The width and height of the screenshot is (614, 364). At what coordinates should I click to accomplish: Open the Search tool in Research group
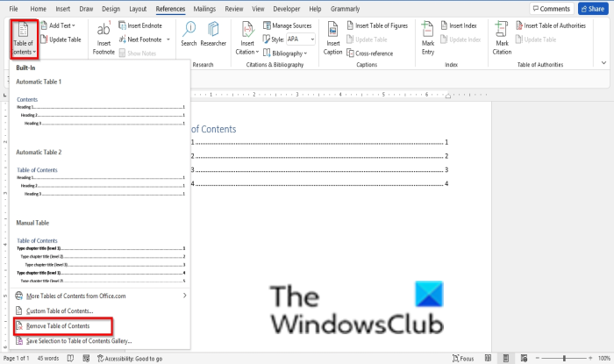189,34
